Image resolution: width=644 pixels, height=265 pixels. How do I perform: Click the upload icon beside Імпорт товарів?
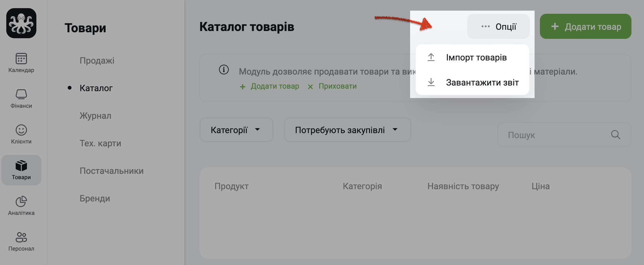coord(431,57)
